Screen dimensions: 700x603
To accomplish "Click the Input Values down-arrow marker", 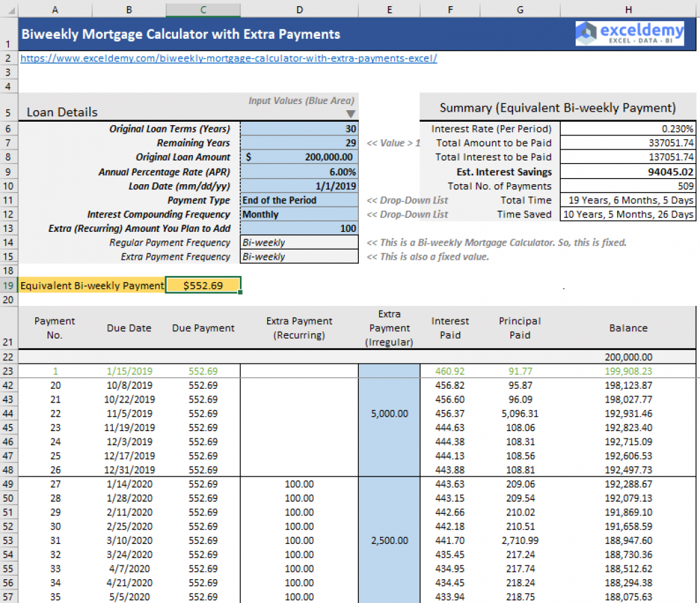I will coord(351,114).
